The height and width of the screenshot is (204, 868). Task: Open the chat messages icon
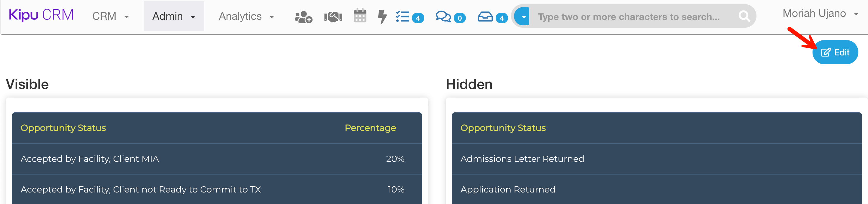(443, 17)
